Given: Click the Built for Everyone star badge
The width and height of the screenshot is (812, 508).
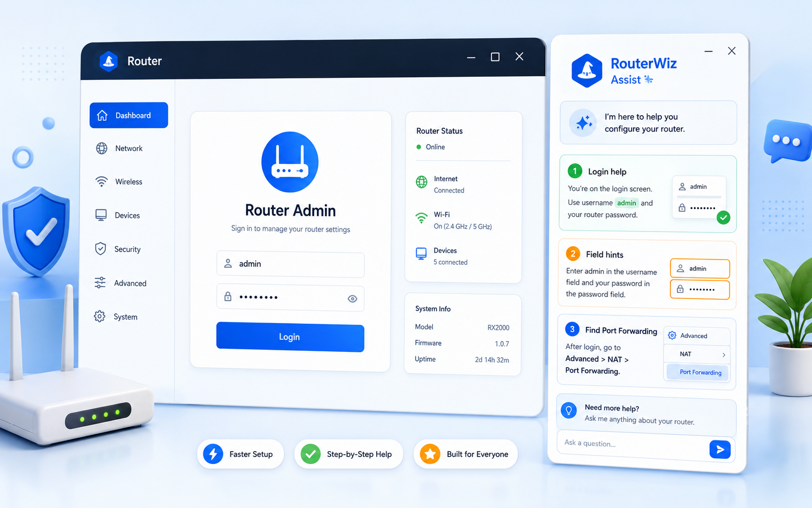Looking at the screenshot, I should [x=465, y=454].
